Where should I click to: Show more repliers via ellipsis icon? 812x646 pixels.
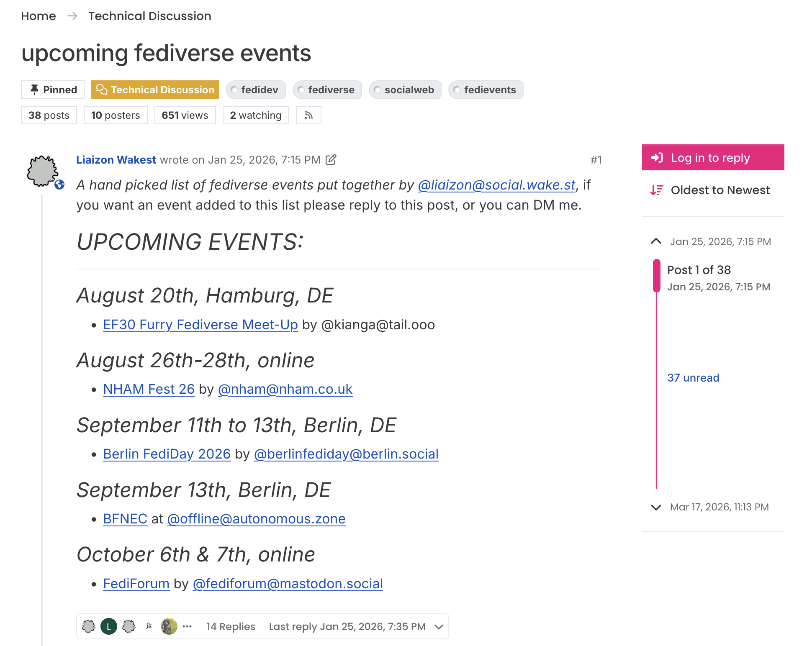pos(187,626)
